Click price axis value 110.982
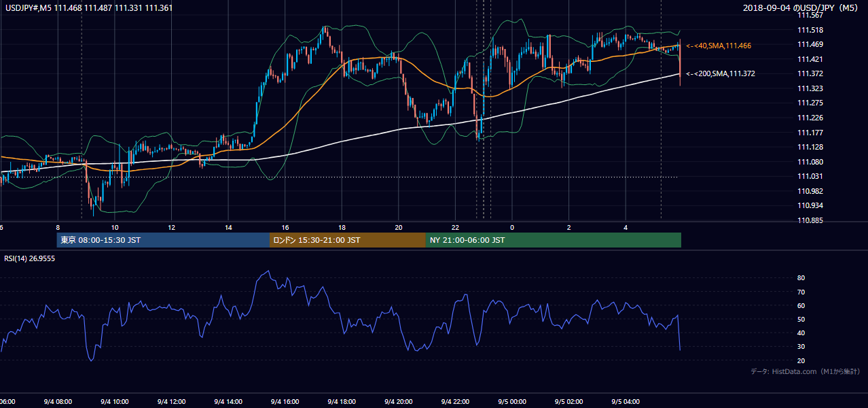 click(809, 191)
